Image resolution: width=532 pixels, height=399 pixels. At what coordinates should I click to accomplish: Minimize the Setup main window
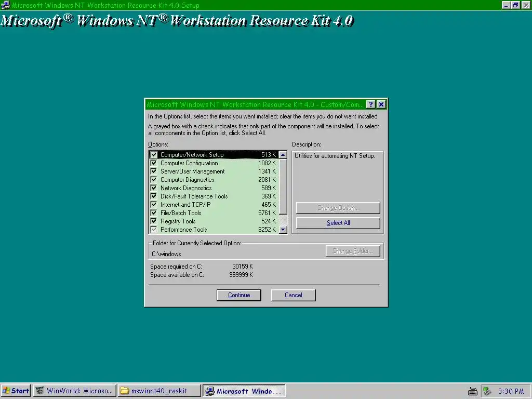(x=506, y=5)
